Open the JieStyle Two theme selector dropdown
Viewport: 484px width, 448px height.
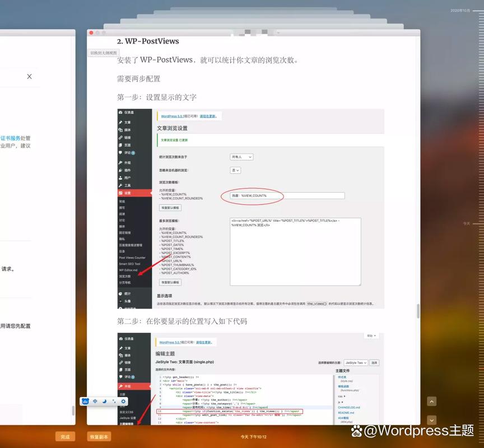click(356, 362)
